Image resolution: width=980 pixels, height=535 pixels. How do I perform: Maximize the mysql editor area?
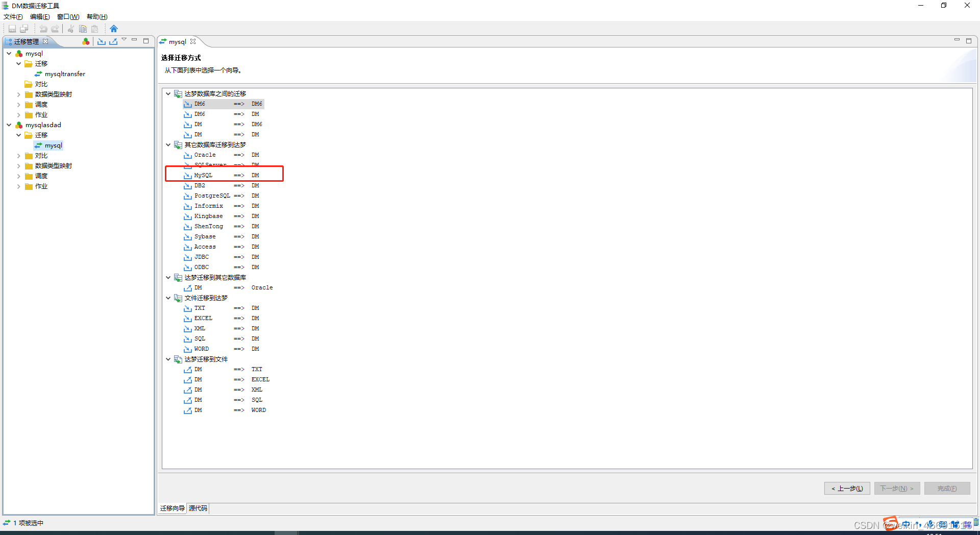pos(969,41)
